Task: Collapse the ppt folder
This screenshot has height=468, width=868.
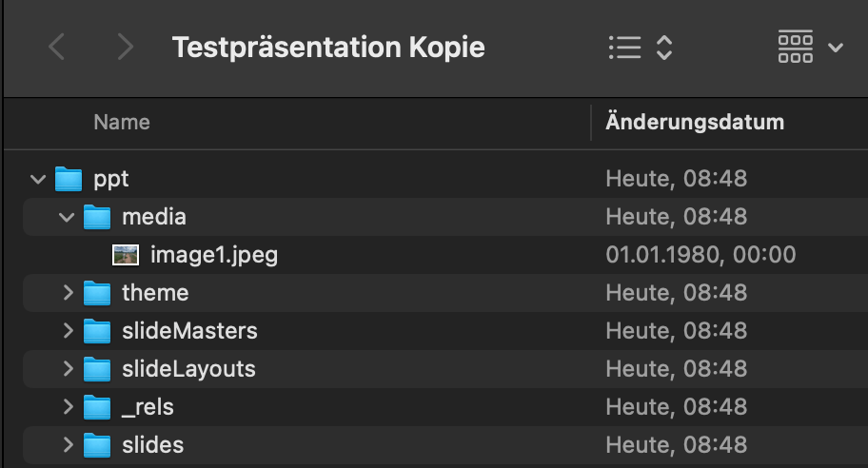Action: tap(38, 179)
